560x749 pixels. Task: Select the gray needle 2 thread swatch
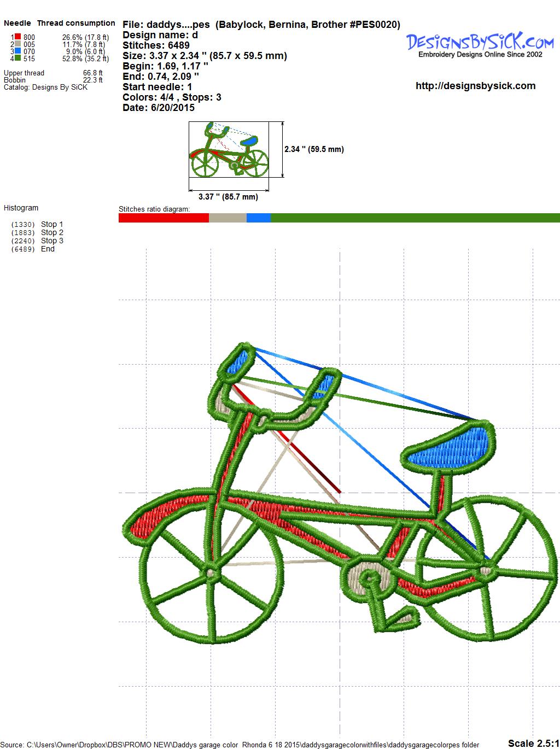tap(17, 44)
